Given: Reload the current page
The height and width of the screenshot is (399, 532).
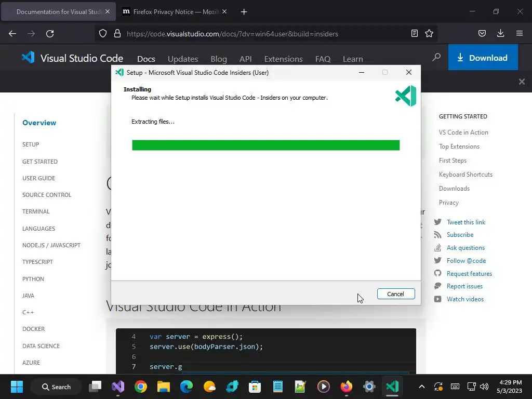Looking at the screenshot, I should pyautogui.click(x=50, y=34).
